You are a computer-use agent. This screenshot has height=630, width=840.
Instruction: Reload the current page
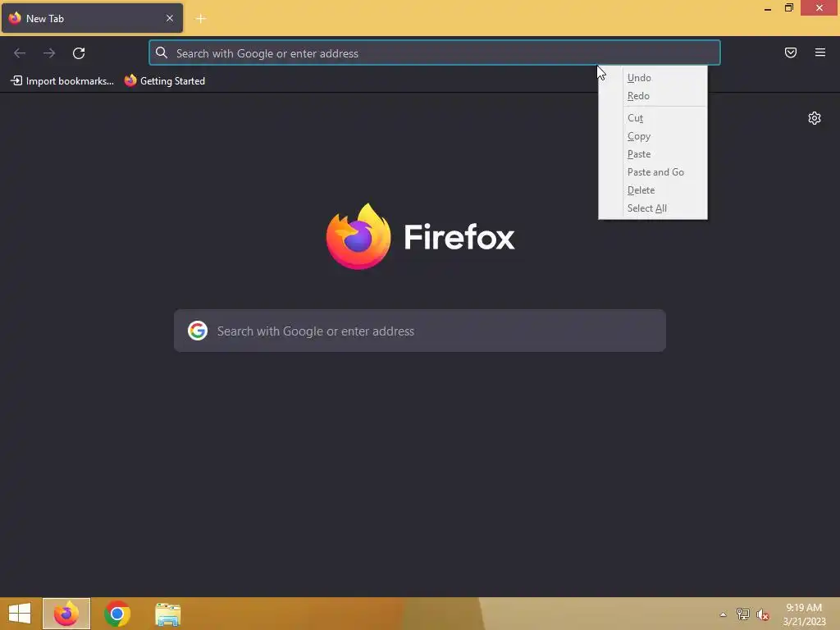coord(79,53)
